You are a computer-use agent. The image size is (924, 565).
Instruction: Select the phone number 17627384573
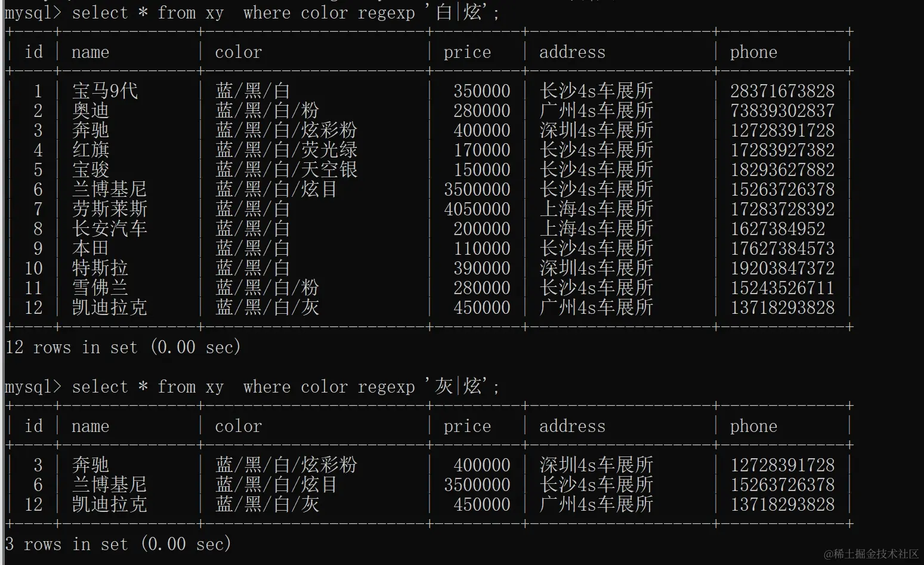tap(783, 248)
